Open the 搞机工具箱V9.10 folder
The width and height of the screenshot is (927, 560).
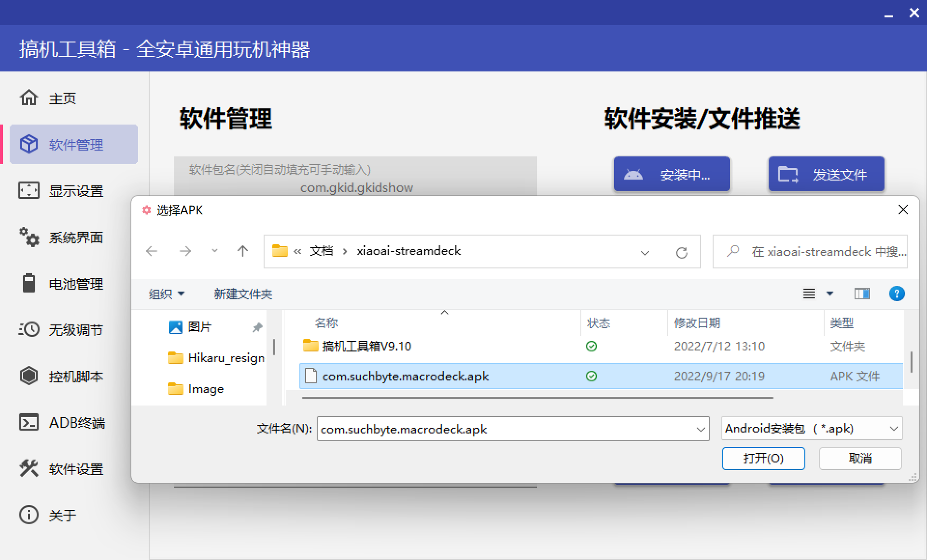click(366, 346)
